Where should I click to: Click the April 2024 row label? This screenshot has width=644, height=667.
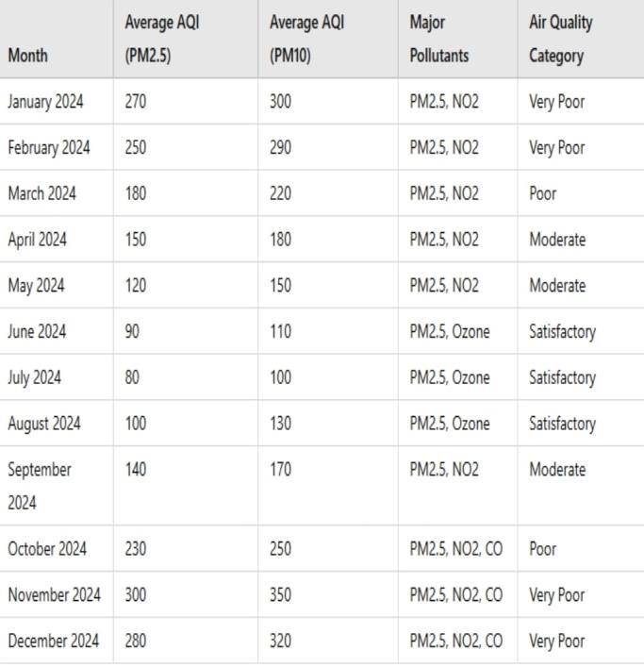point(37,240)
